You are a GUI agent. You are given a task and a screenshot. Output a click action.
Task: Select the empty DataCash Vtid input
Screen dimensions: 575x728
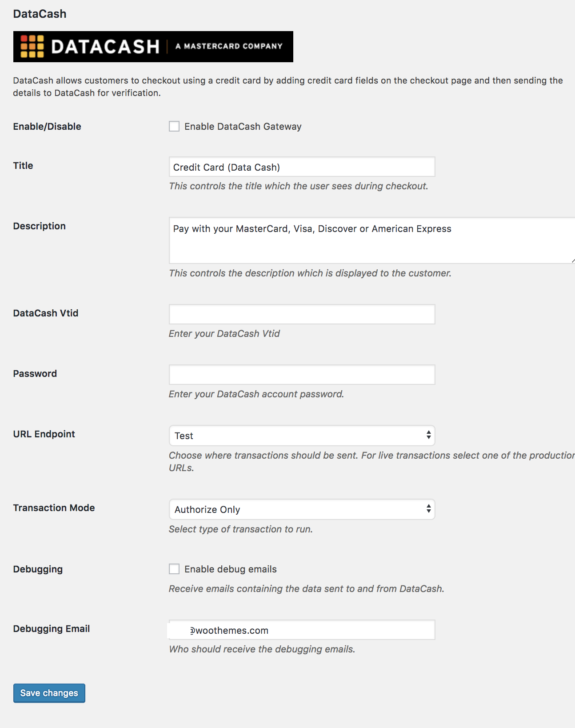click(x=302, y=314)
